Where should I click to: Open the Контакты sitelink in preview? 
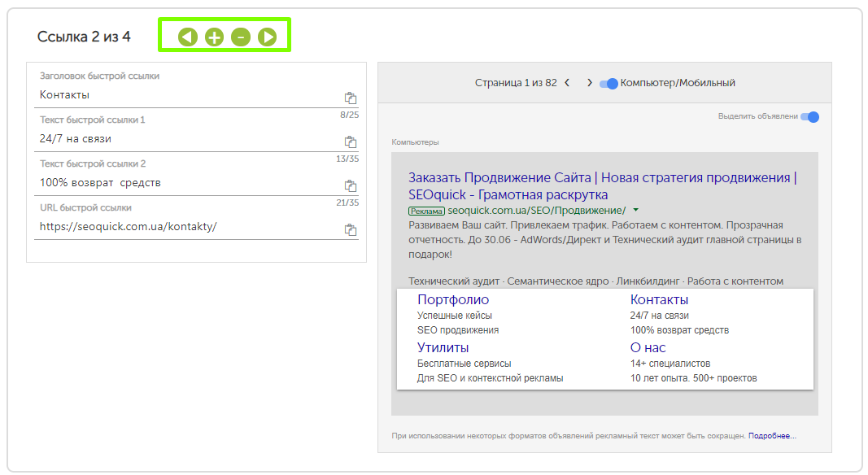point(659,299)
